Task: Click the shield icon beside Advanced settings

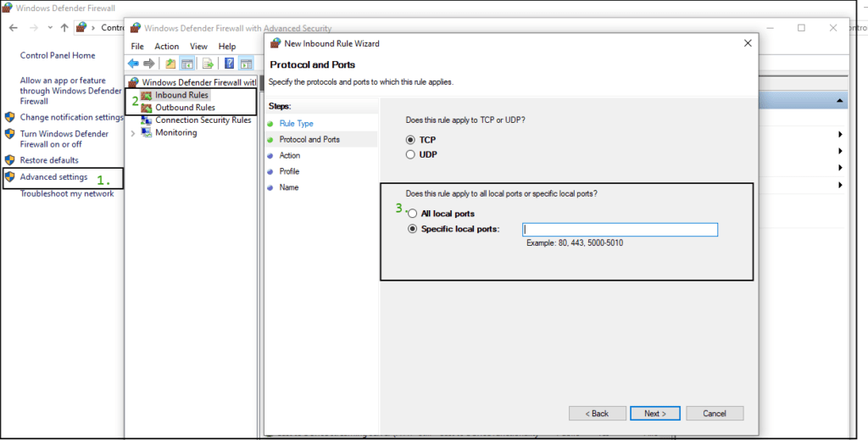Action: coord(9,177)
